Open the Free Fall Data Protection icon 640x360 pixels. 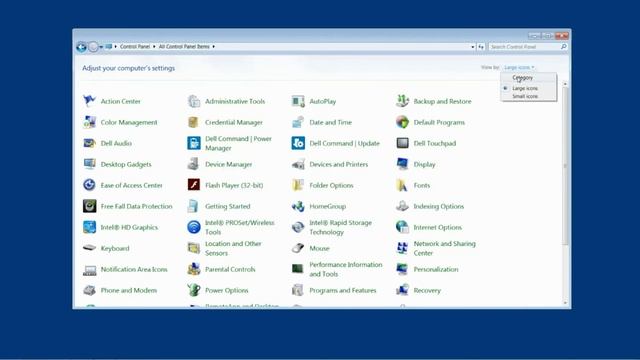(x=89, y=206)
